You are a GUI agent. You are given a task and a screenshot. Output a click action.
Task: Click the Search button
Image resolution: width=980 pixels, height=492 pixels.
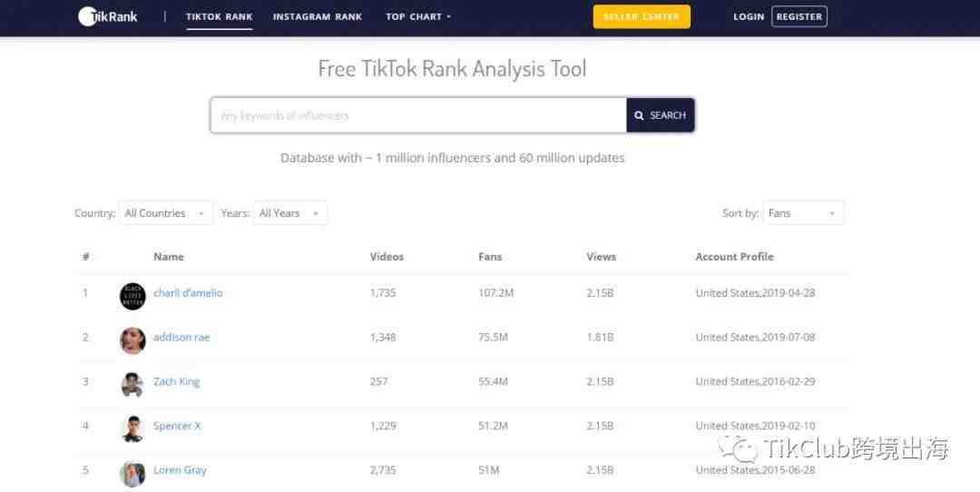pos(661,115)
